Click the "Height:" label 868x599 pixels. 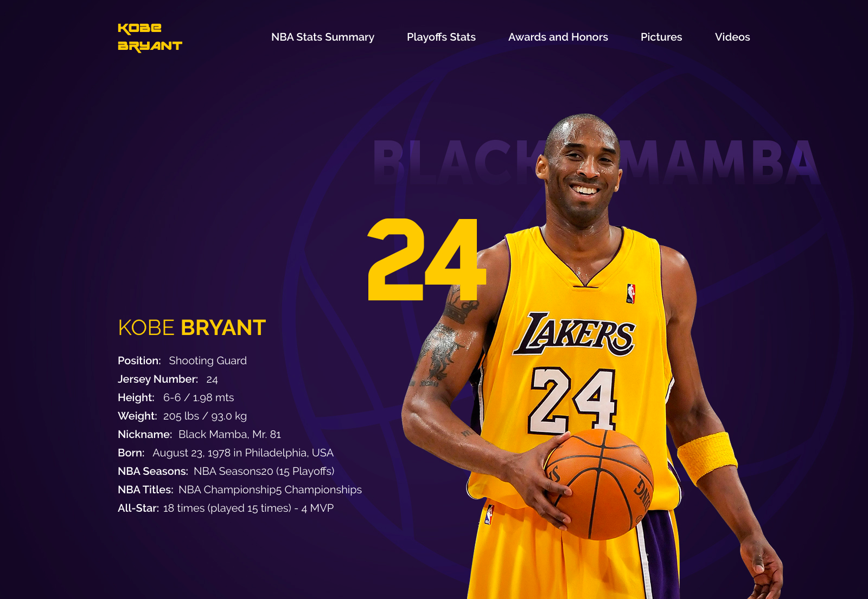(x=136, y=397)
